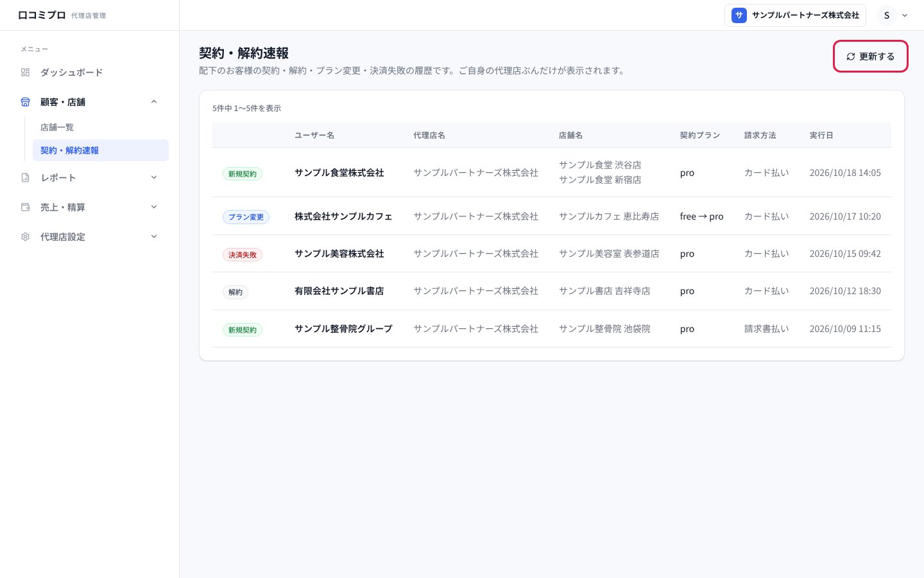924x578 pixels.
Task: Click the refresh arrows icon in 更新する
Action: [x=851, y=57]
